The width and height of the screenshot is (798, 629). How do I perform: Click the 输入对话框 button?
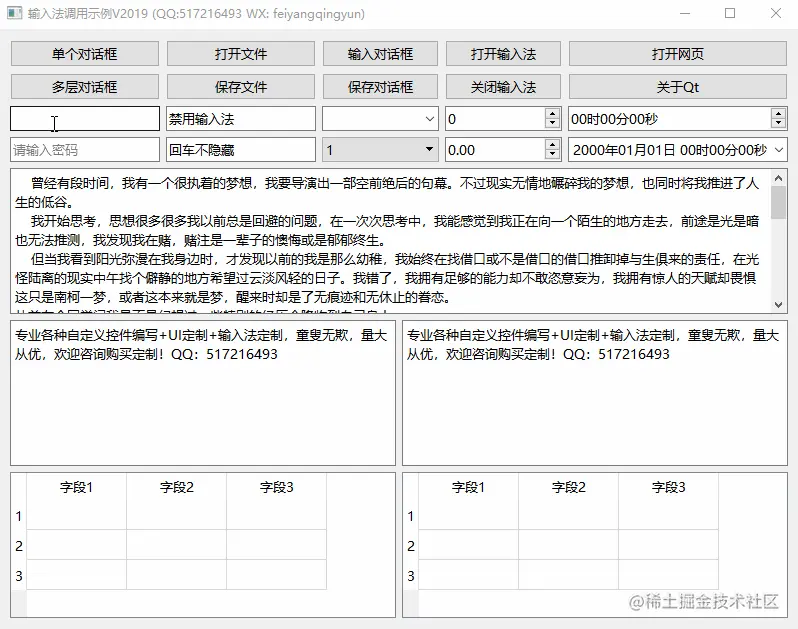(x=380, y=54)
